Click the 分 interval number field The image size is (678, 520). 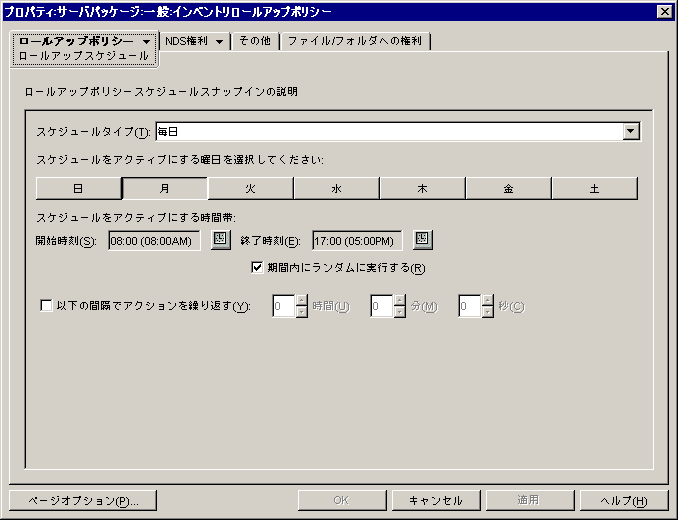click(382, 306)
